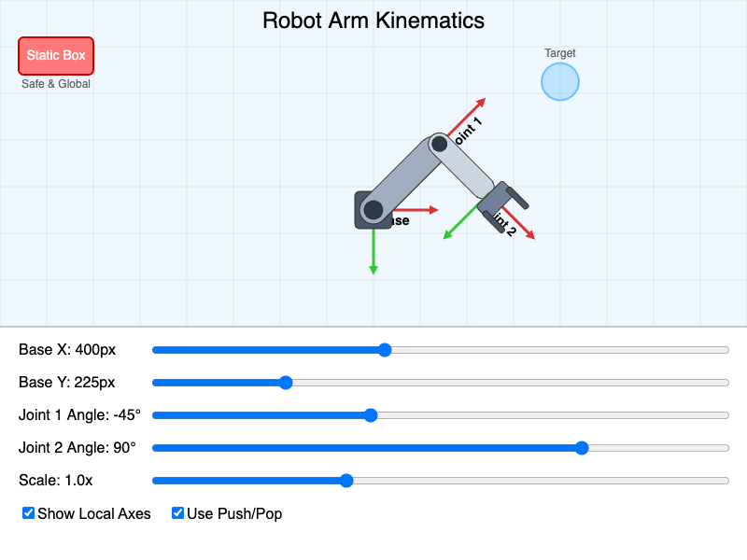This screenshot has width=747, height=560.
Task: Click the Scale slider handle
Action: pyautogui.click(x=346, y=481)
